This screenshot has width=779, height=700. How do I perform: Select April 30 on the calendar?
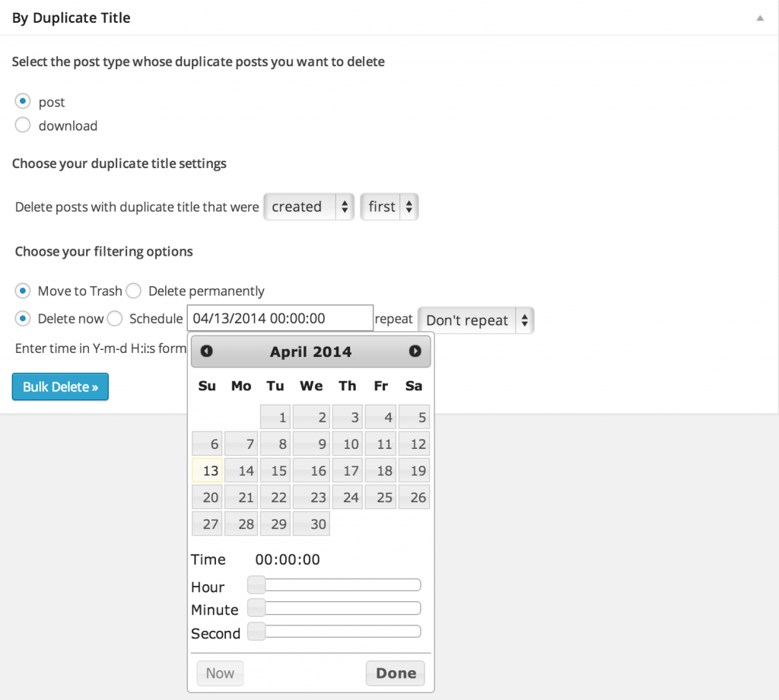(310, 523)
